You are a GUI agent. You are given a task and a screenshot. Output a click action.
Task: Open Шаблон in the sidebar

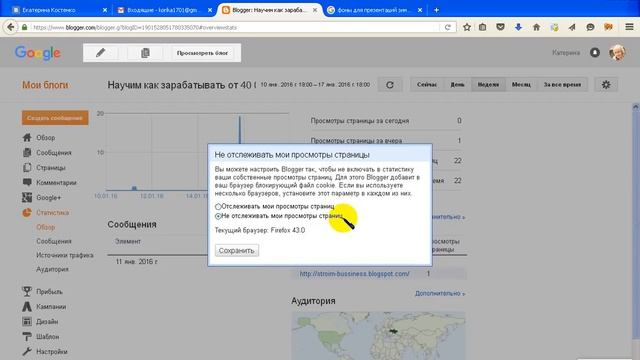pyautogui.click(x=47, y=337)
